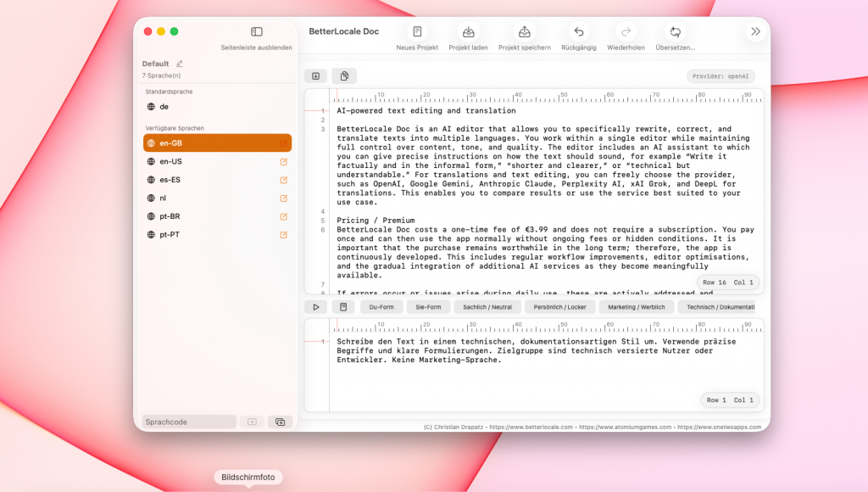Select the es-ES language in sidebar
Viewport: 868px width, 492px height.
(x=170, y=180)
